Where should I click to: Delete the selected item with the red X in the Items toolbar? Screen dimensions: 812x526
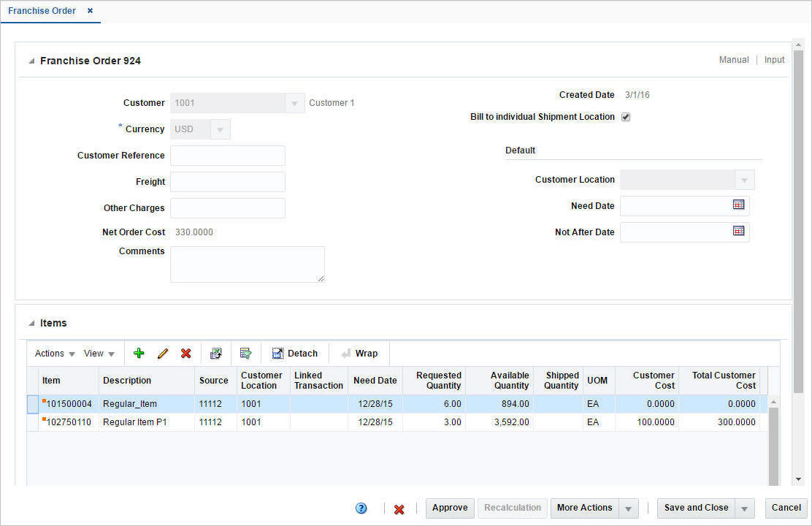coord(186,354)
